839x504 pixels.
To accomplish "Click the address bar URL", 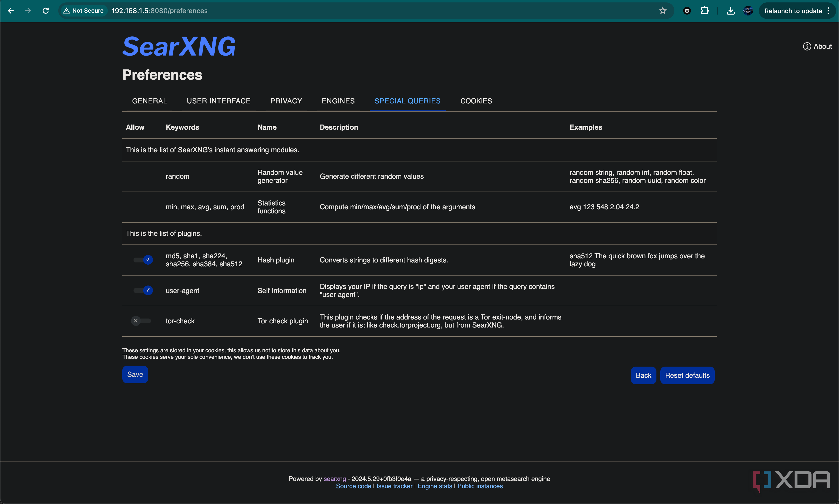I will coord(159,11).
